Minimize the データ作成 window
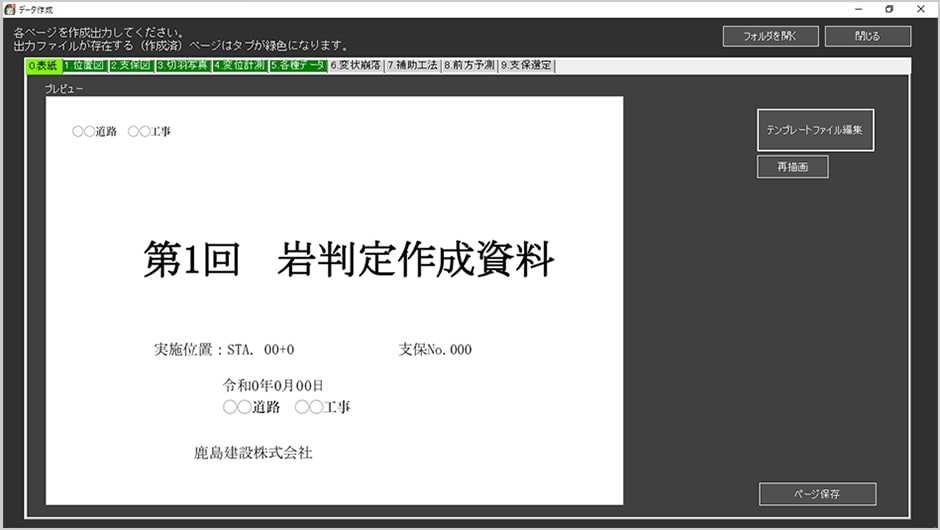 pos(858,9)
